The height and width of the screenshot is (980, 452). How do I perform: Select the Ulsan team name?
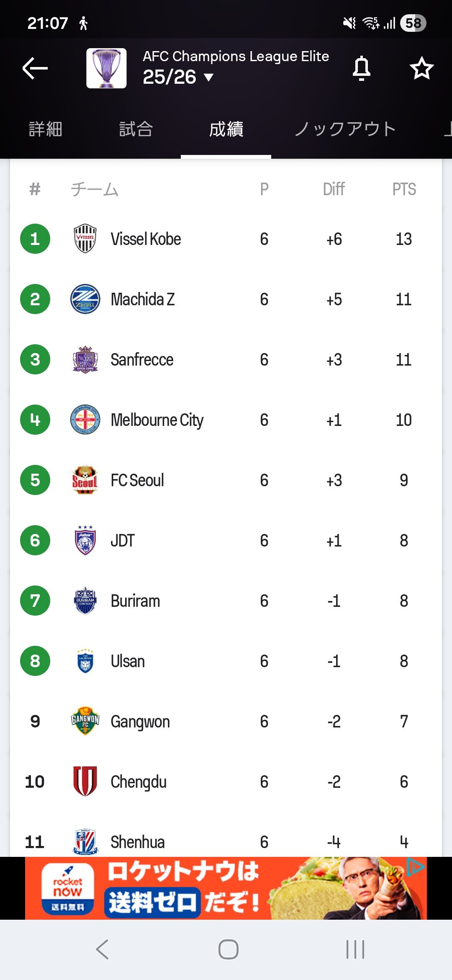coord(128,661)
